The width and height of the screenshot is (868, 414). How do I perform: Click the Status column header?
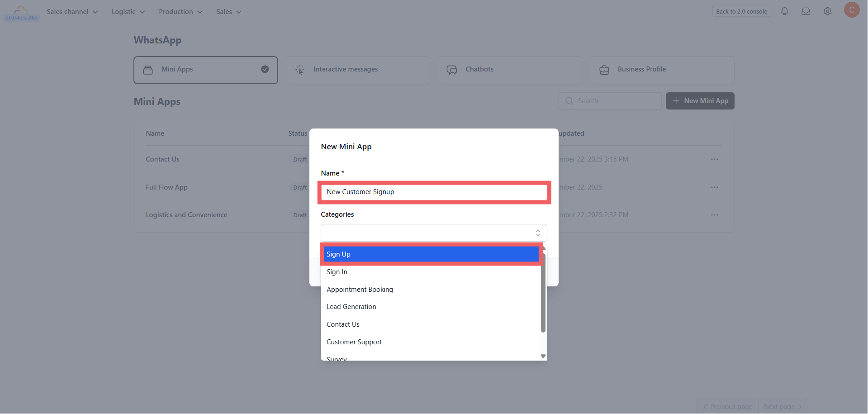pos(298,133)
